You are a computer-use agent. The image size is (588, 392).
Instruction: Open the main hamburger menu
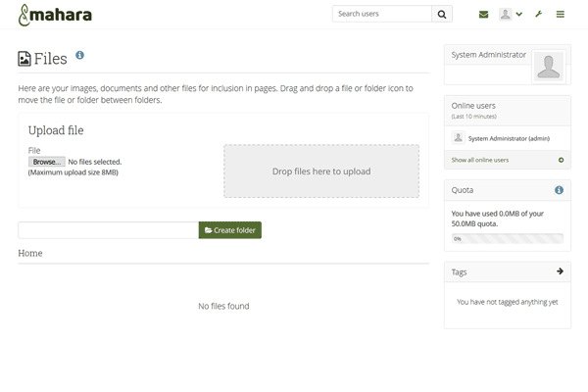[x=561, y=15]
